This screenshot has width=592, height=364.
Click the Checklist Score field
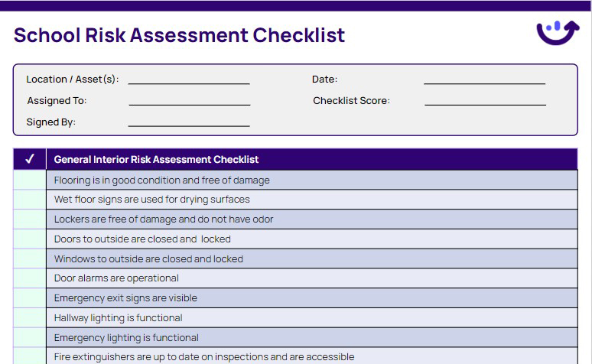click(x=485, y=99)
